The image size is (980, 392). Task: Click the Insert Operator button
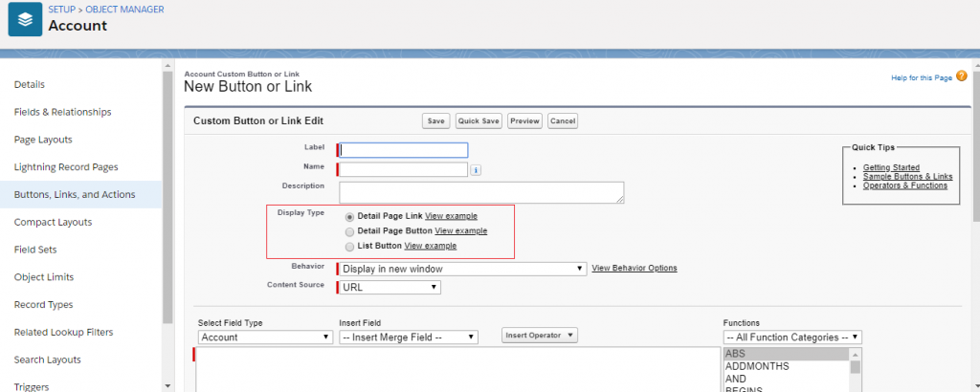click(540, 336)
